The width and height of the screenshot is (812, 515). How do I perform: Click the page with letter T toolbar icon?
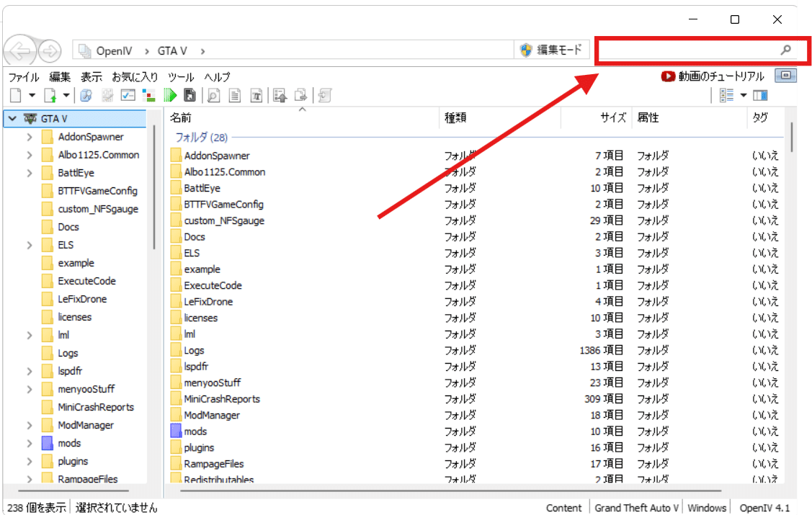256,96
